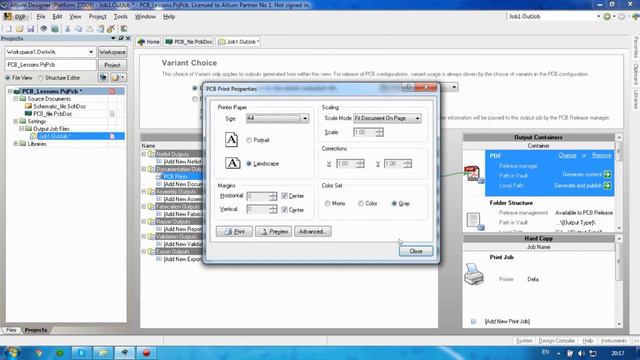
Task: Toggle the Vertical margin Center checkbox
Action: [x=284, y=209]
